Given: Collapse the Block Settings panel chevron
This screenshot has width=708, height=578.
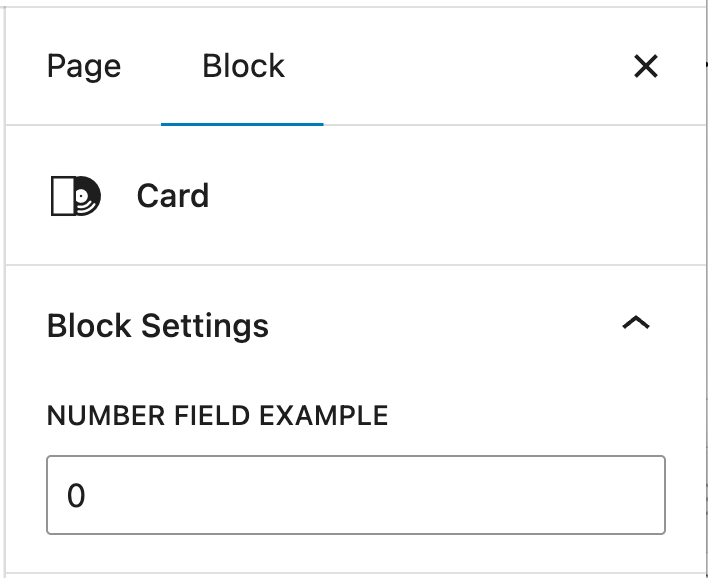Looking at the screenshot, I should point(636,323).
